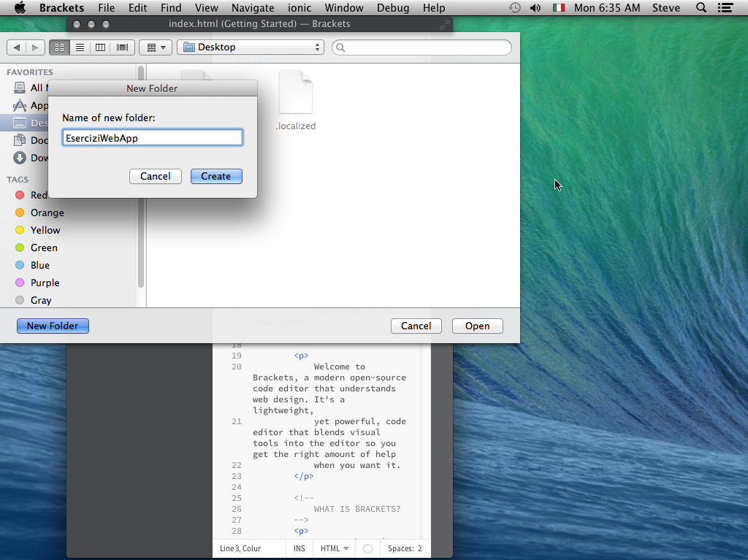
Task: Open the Edit menu
Action: [137, 7]
